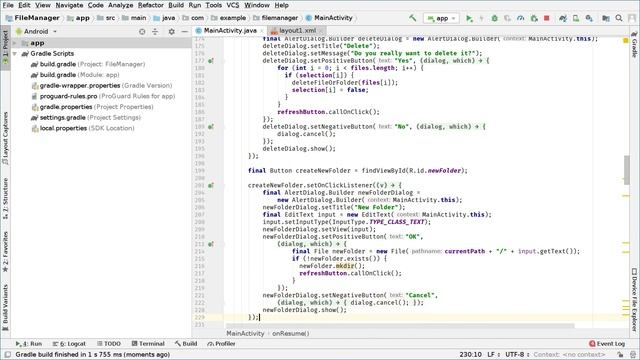Screen dimensions: 640x360
Task: Toggle the Build Variants side panel
Action: (x=5, y=307)
